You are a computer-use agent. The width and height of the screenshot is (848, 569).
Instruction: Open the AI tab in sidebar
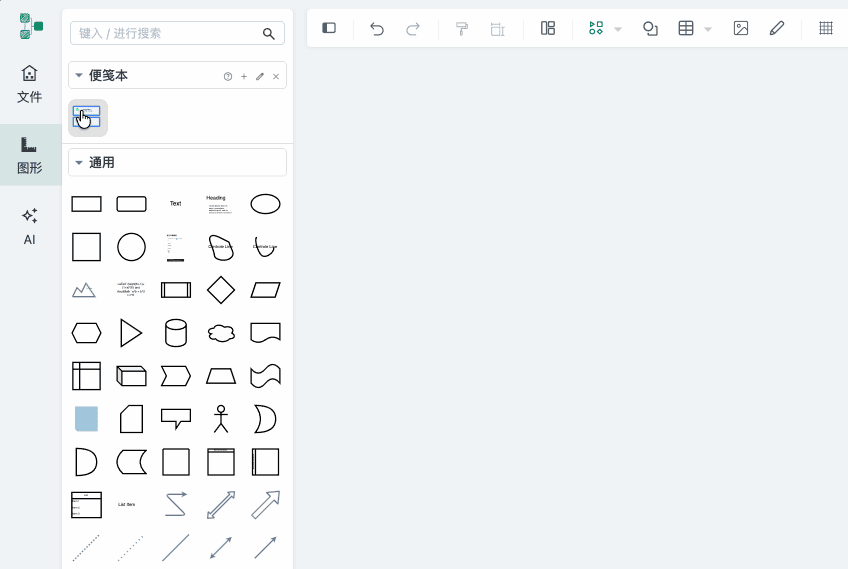tap(30, 226)
